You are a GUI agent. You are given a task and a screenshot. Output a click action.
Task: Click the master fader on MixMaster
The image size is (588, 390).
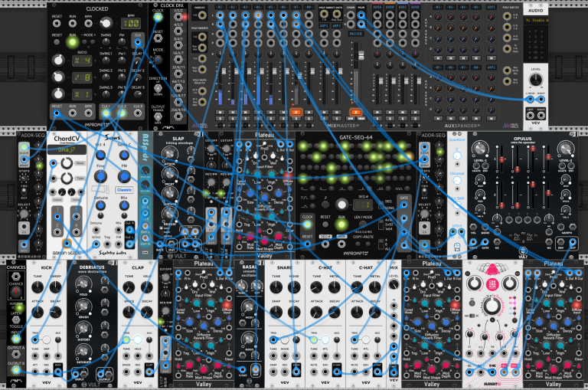pos(361,56)
